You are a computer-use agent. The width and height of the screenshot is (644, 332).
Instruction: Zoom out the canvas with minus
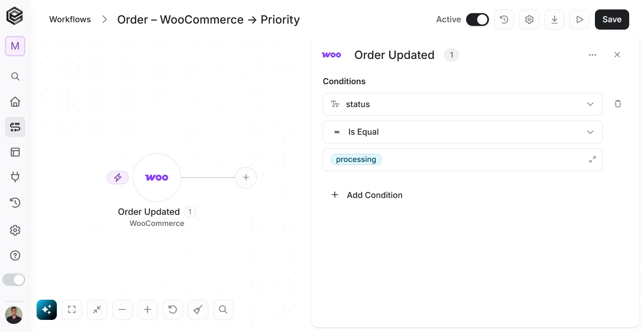point(122,310)
